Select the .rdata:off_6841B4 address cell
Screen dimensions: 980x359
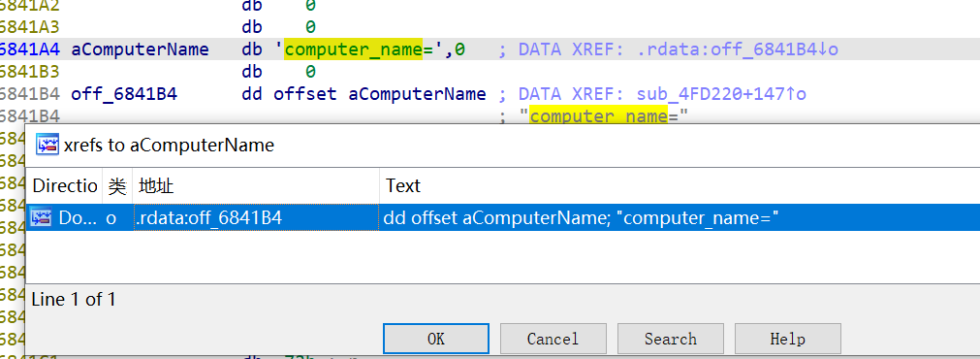click(256, 217)
